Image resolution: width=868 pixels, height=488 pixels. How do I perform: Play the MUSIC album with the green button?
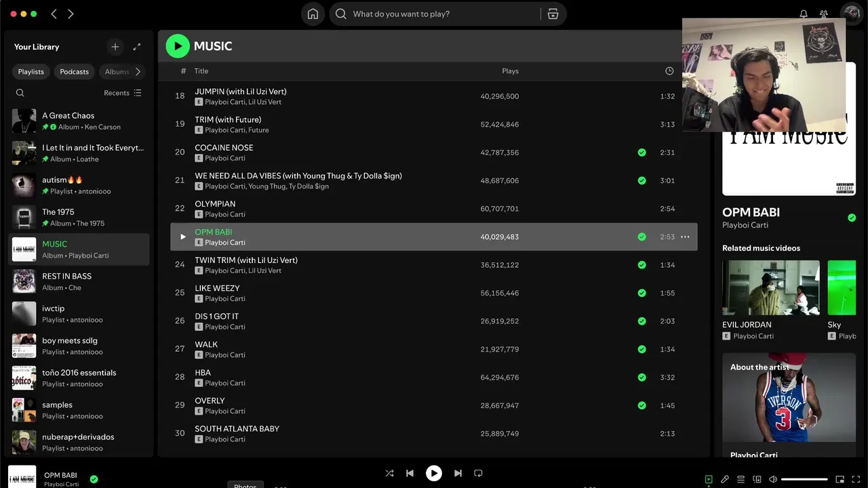pos(178,46)
